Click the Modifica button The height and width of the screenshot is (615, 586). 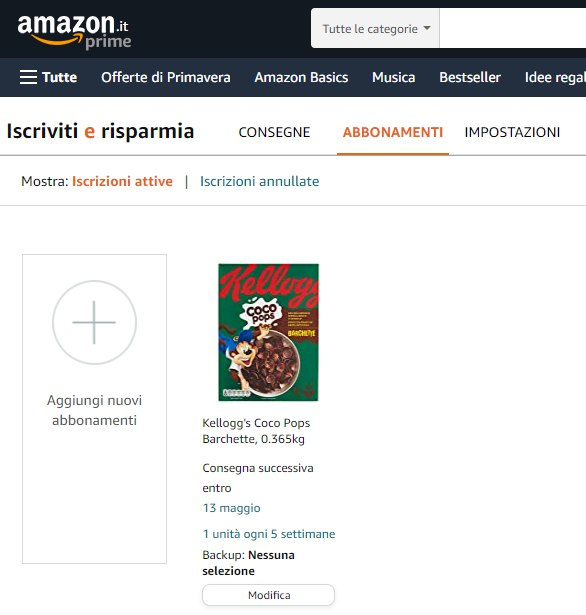(269, 595)
